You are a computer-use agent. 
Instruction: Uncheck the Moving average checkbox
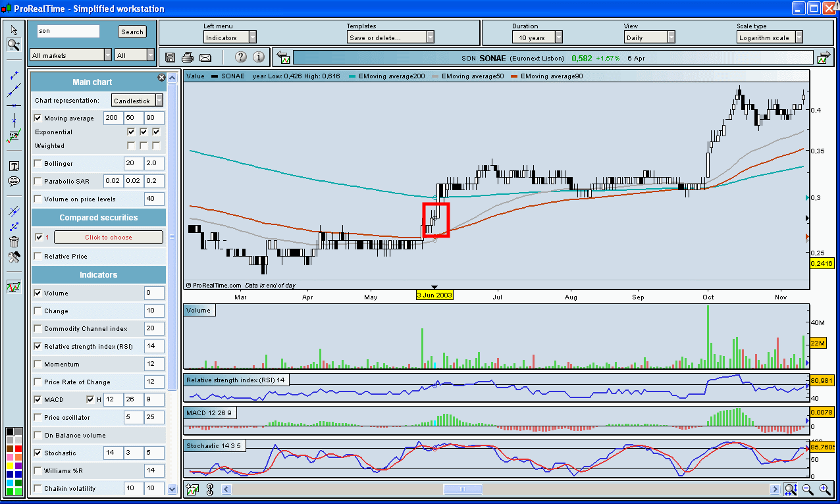(x=38, y=118)
